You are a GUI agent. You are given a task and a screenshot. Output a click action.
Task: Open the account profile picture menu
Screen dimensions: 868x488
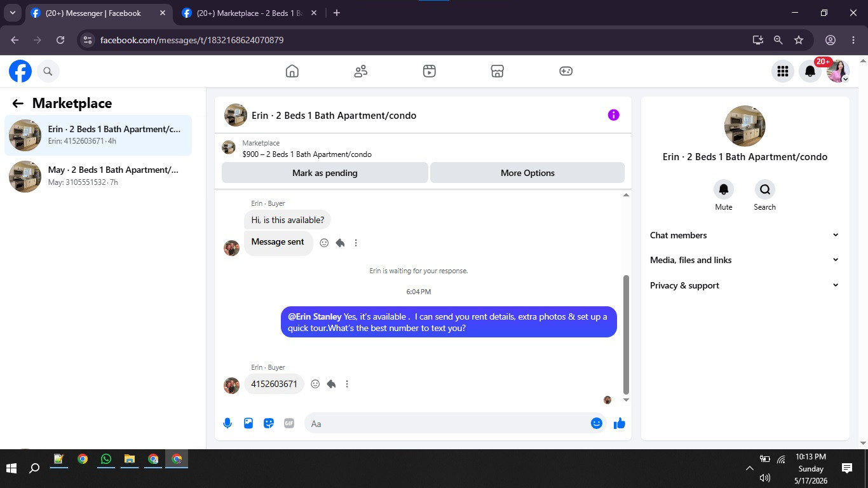(838, 71)
